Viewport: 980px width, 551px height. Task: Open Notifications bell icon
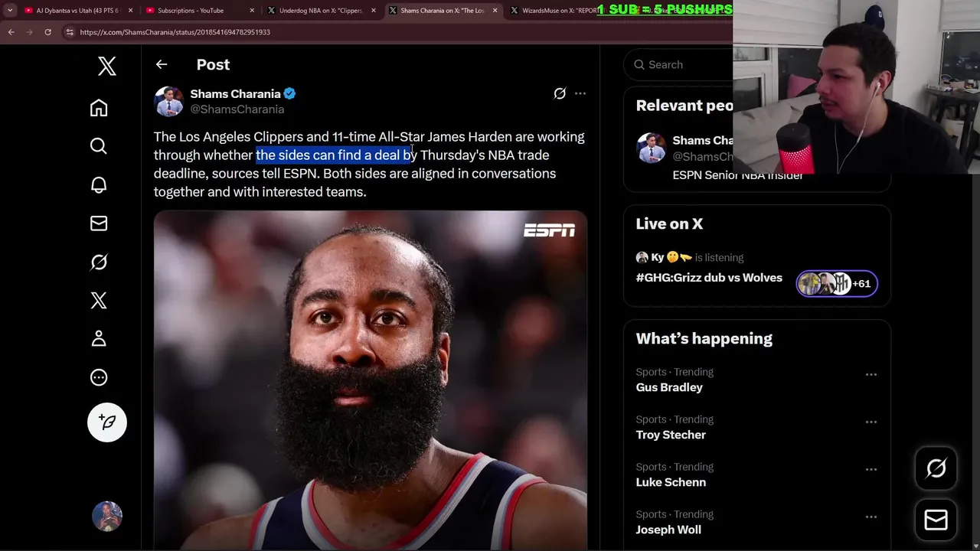(99, 184)
